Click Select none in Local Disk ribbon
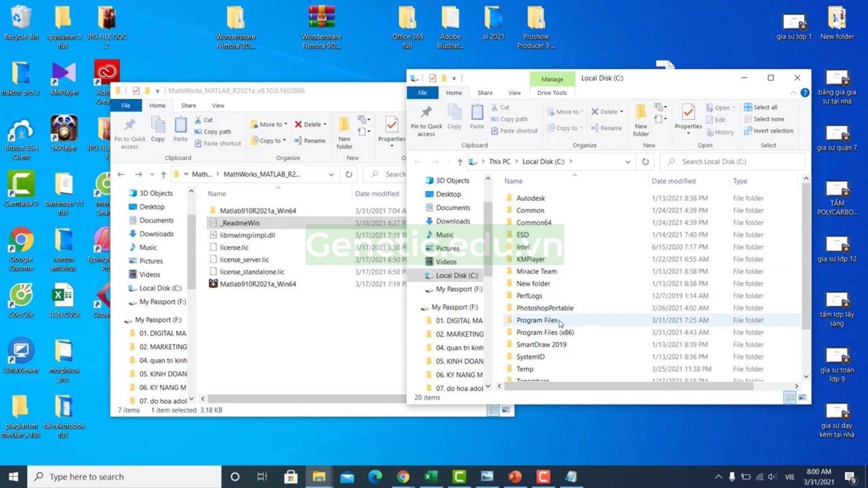 764,119
